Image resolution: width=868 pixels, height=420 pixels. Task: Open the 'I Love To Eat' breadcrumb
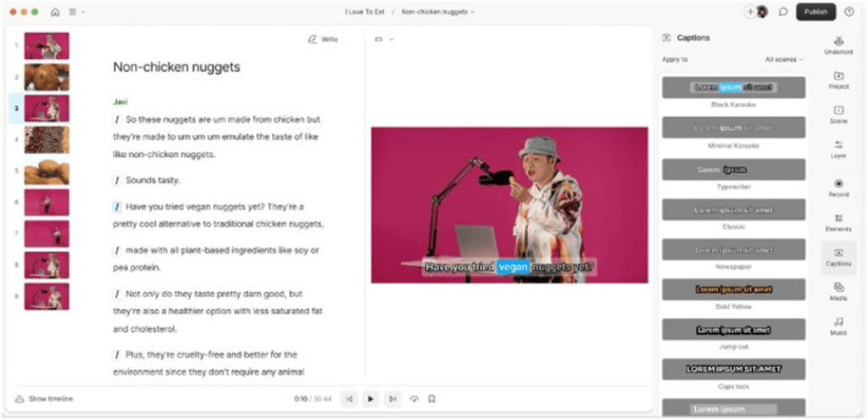[364, 12]
